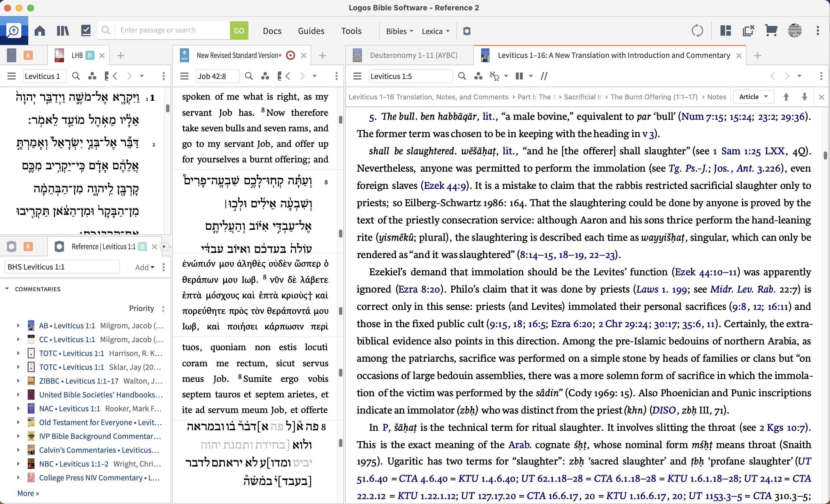Close the Leviticus 1–16 commentary tab
This screenshot has height=504, width=830.
[739, 55]
